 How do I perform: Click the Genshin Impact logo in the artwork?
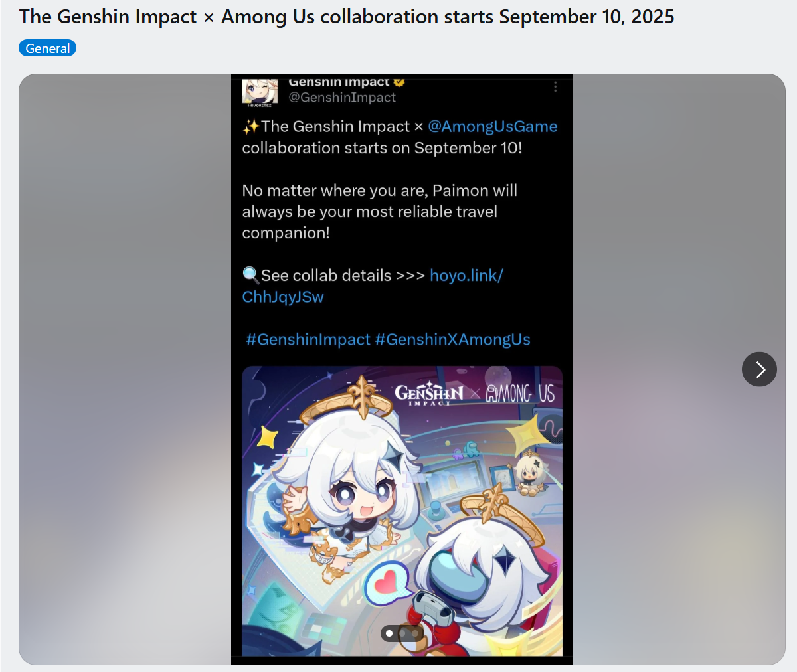click(x=429, y=394)
